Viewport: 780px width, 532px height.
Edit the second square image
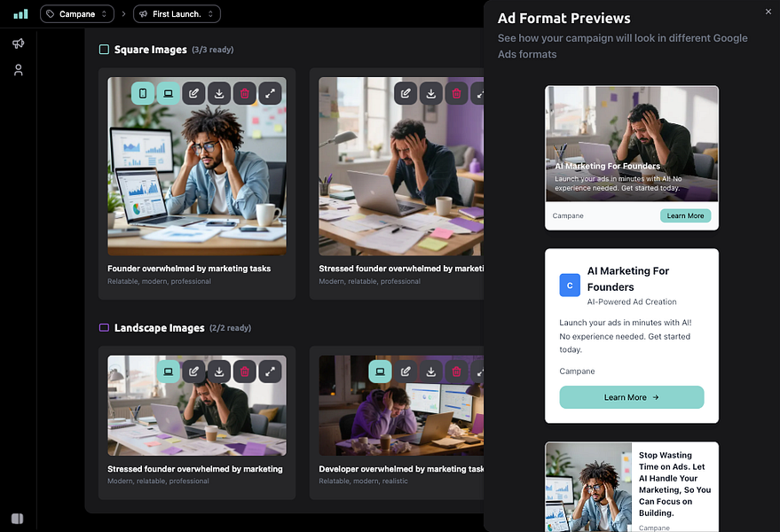[406, 93]
